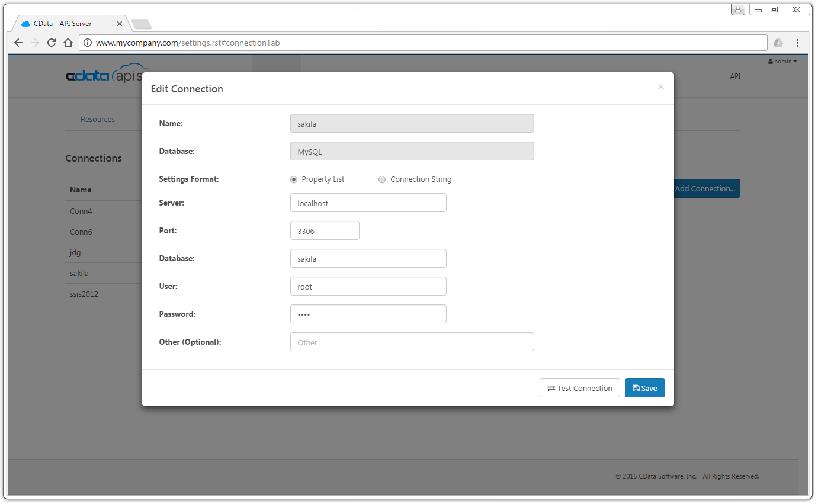Click the Test Connection arrows icon
This screenshot has width=818, height=504.
pyautogui.click(x=551, y=388)
